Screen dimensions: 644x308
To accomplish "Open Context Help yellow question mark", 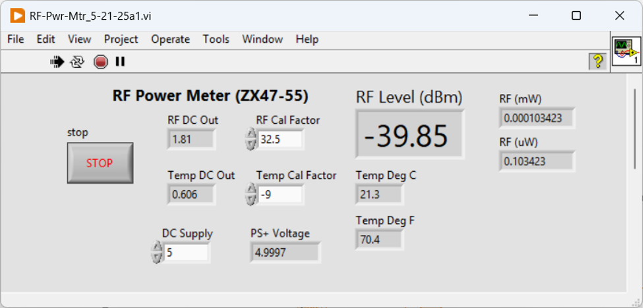I will [598, 61].
